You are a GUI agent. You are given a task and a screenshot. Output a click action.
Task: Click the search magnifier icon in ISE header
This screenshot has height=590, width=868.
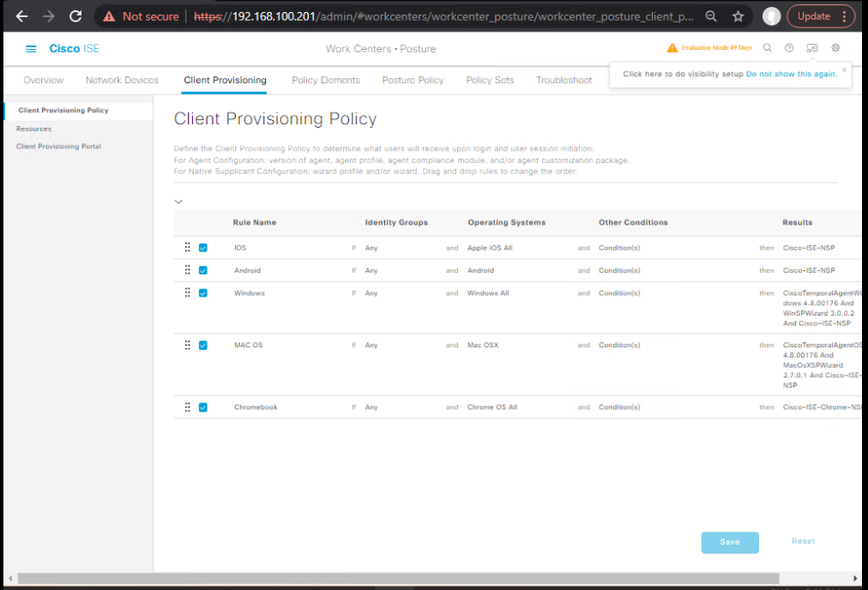[x=768, y=48]
